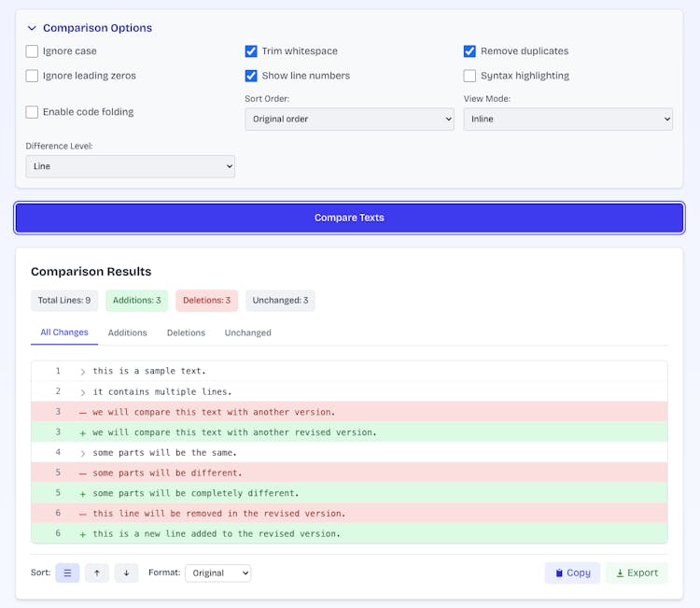Sort results ascending with up arrow
The height and width of the screenshot is (608, 700).
97,573
